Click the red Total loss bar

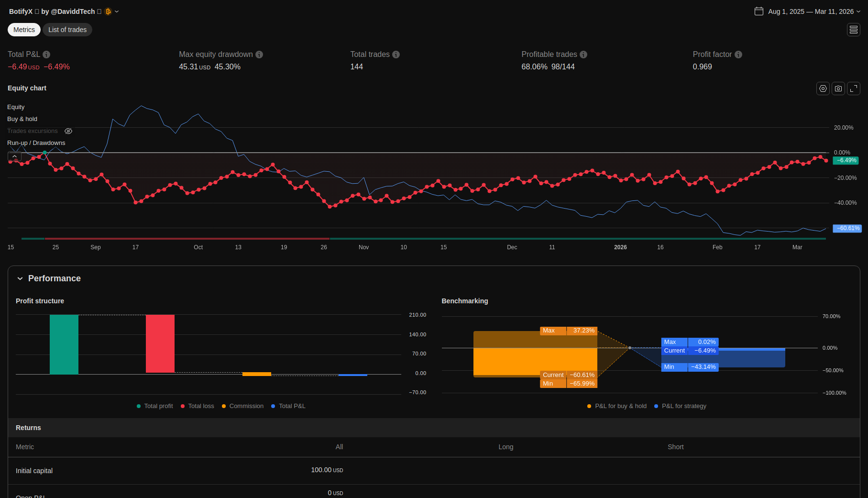pyautogui.click(x=160, y=343)
